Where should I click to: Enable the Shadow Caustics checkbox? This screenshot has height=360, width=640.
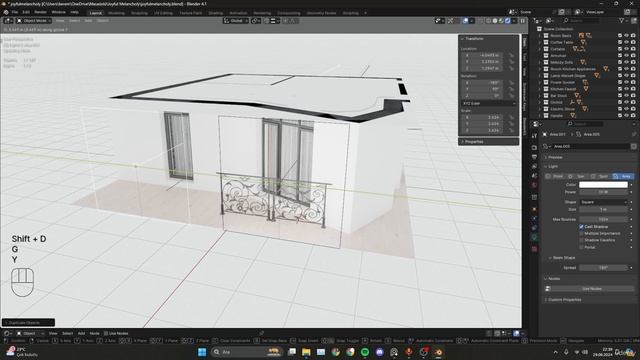pos(581,240)
